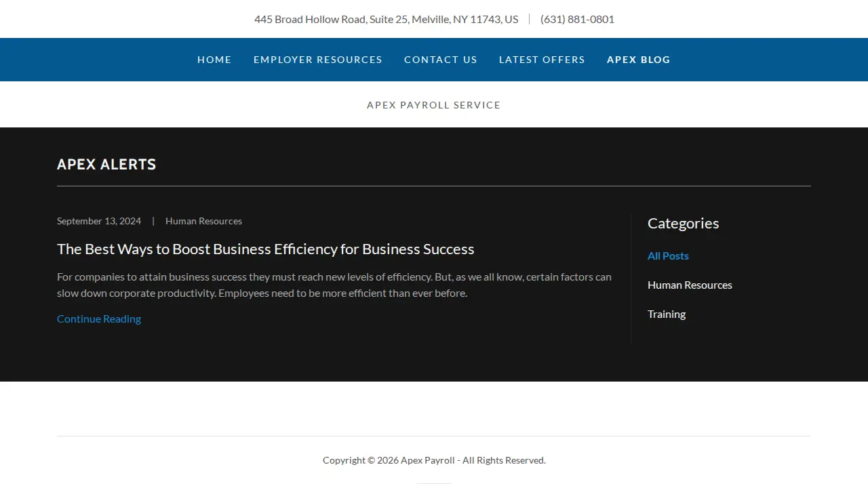
Task: Click the Apex Payroll Service site title
Action: point(434,105)
